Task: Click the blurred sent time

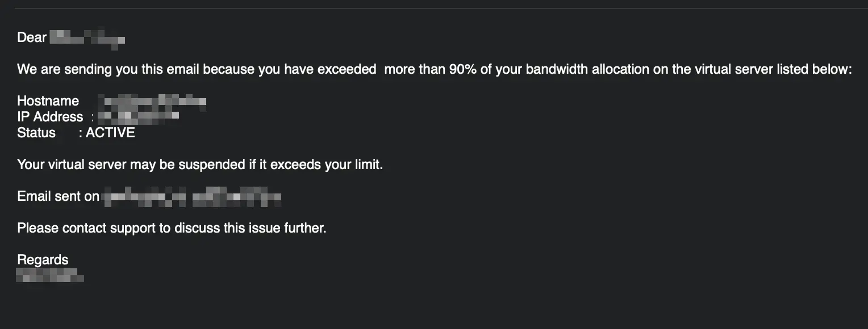Action: coord(237,197)
